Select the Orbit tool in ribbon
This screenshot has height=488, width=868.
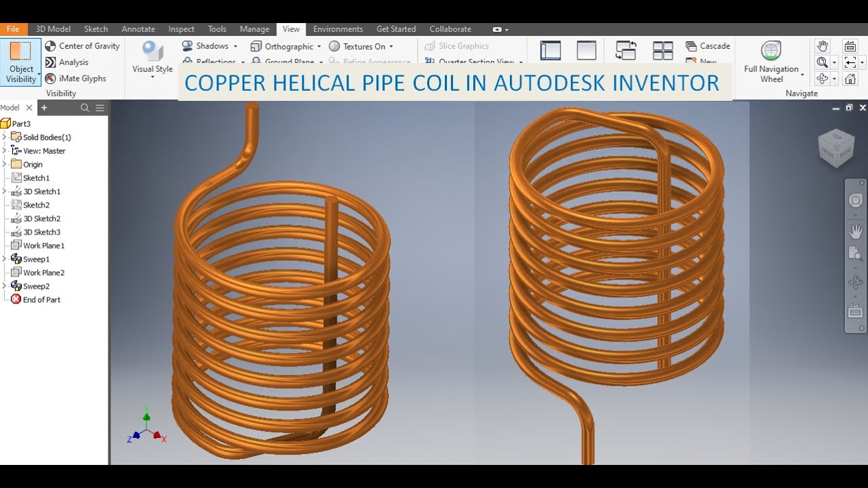pos(822,79)
